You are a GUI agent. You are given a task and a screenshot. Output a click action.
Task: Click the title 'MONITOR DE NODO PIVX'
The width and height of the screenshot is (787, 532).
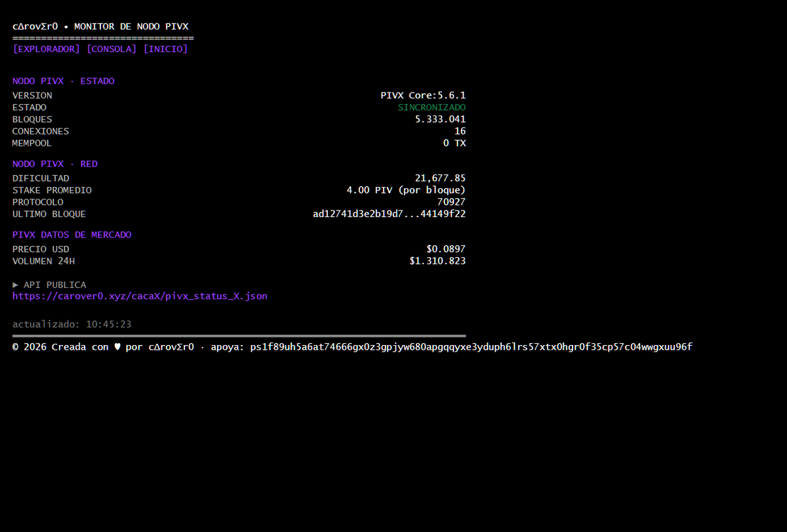coord(131,27)
